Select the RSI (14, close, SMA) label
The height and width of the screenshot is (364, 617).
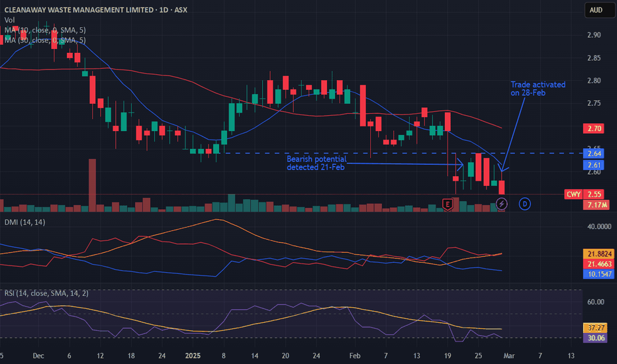click(x=46, y=293)
